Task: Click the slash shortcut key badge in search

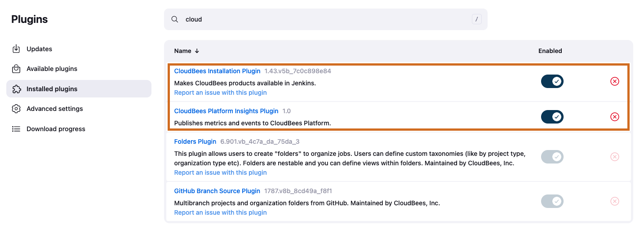Action: point(477,19)
